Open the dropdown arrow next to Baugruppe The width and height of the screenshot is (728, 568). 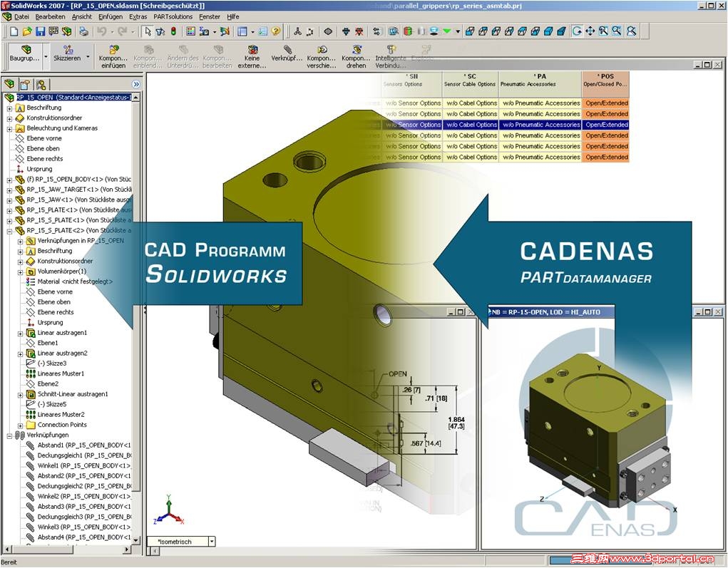[46, 57]
